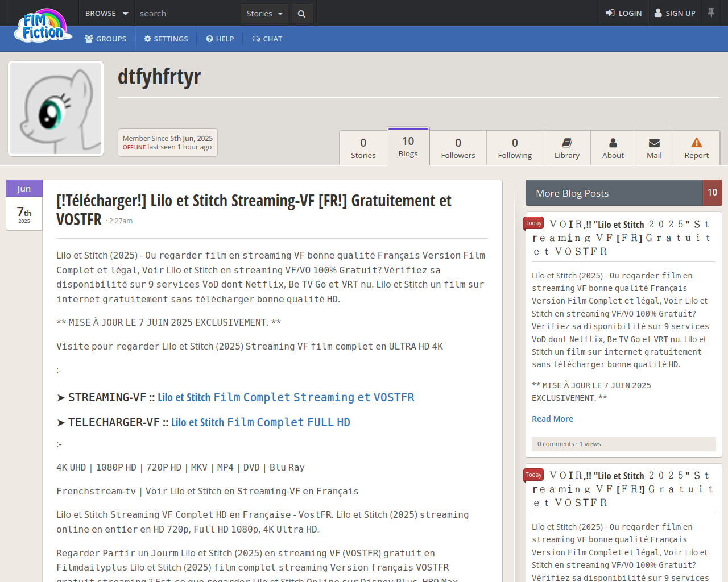Click the 2:27am post timestamp
Viewport: 728px width, 582px height.
[121, 221]
